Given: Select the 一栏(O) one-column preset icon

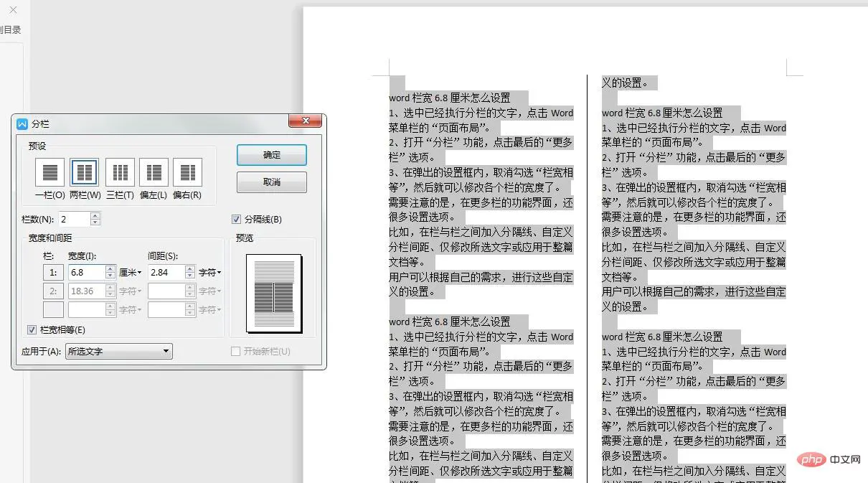Looking at the screenshot, I should [x=49, y=172].
